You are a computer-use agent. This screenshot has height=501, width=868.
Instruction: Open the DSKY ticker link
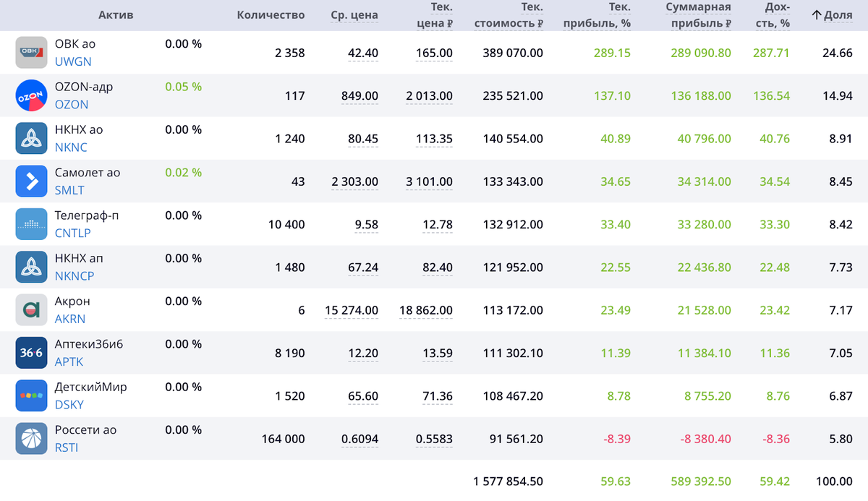69,405
